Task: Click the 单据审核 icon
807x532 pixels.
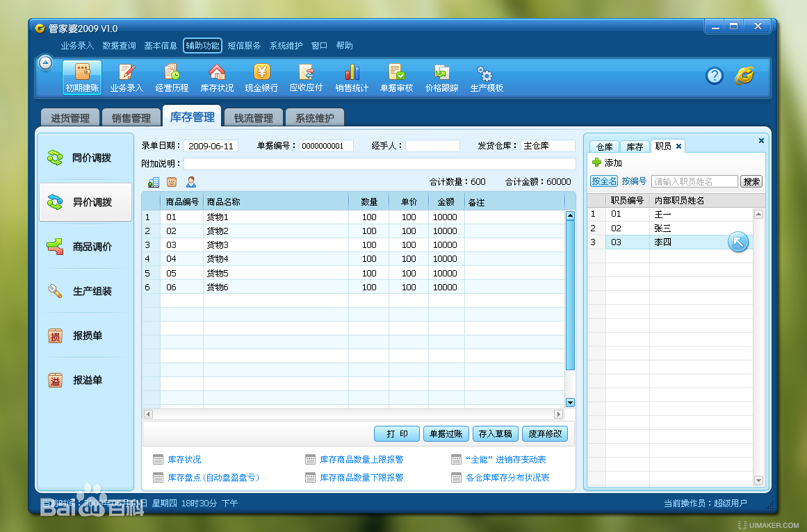Action: pyautogui.click(x=396, y=76)
